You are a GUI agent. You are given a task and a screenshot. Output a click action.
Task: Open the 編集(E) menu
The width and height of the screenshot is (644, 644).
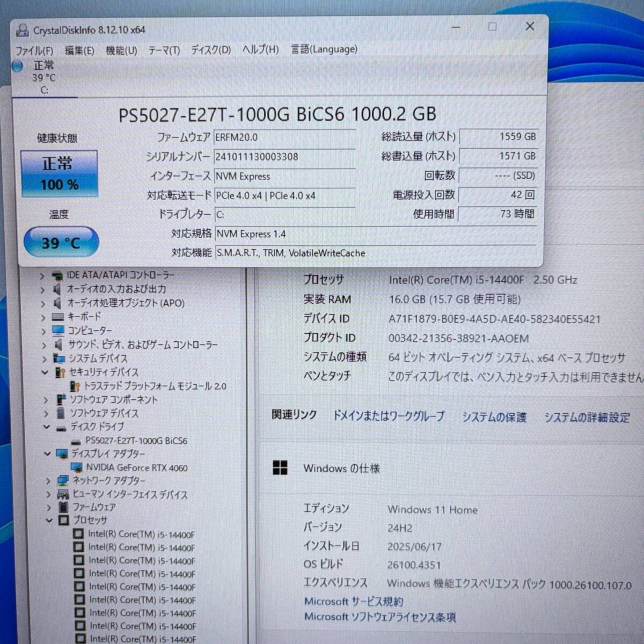coord(79,50)
